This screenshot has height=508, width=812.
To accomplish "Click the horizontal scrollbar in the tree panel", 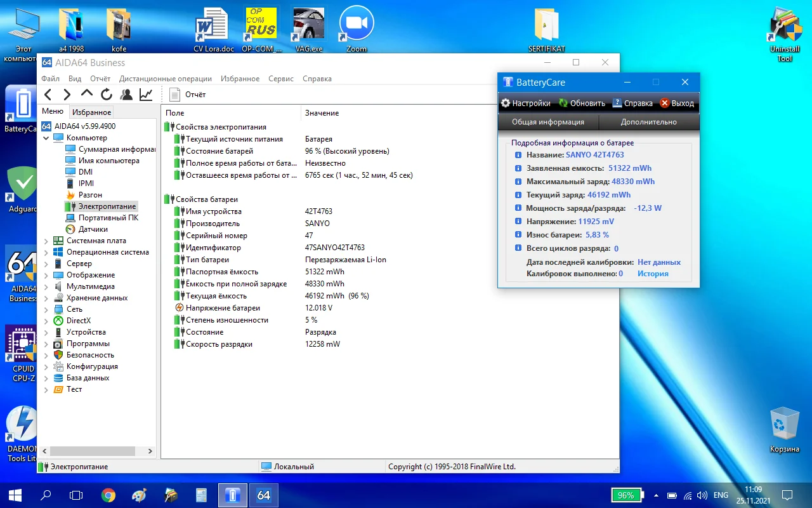I will click(x=93, y=451).
